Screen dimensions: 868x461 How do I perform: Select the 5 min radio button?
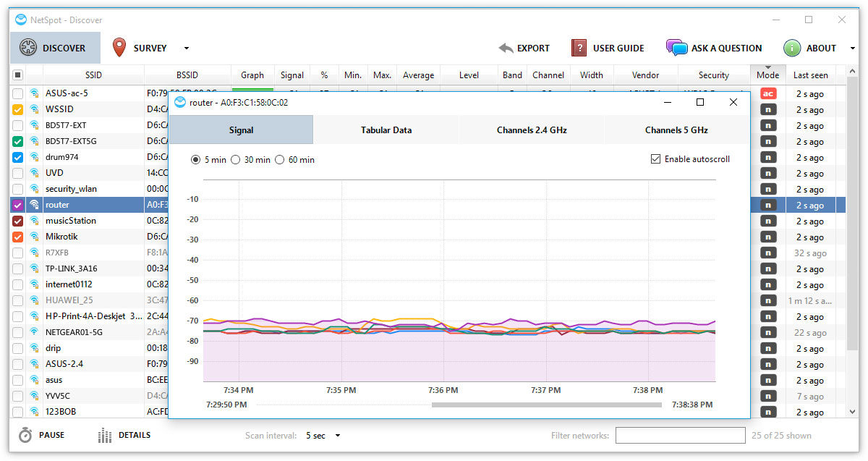click(195, 160)
